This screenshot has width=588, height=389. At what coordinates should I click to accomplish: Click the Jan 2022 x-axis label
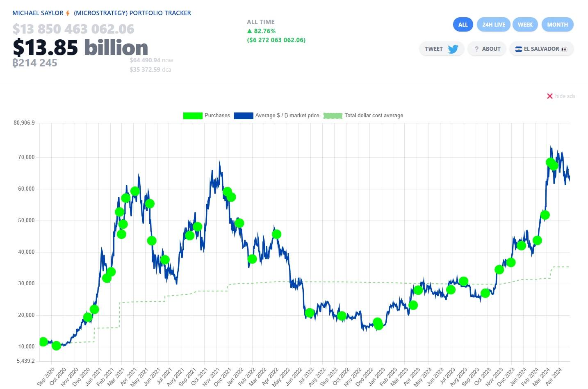[x=235, y=377]
